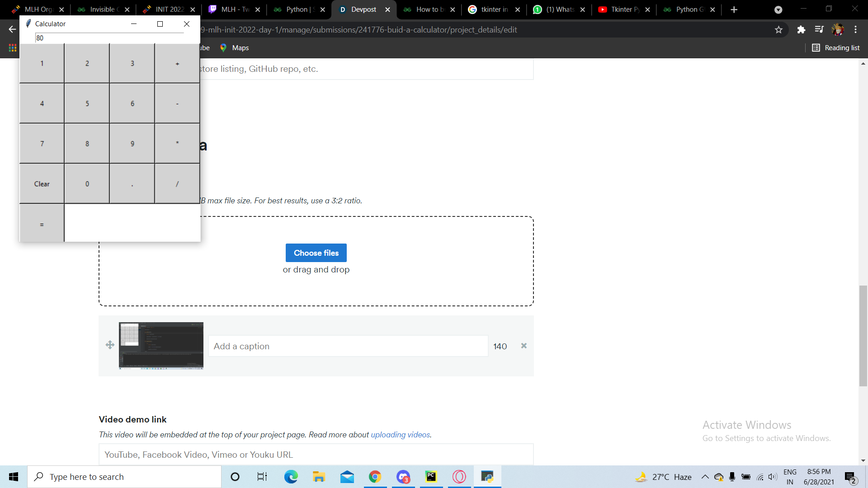Open Chrome media control icon

(x=819, y=30)
